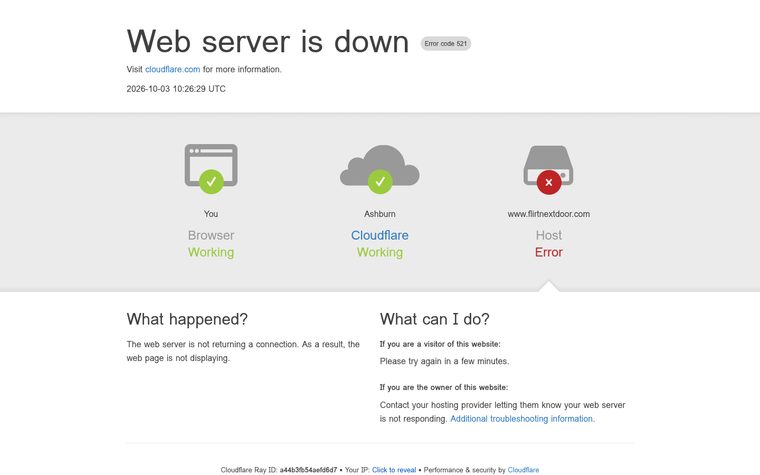
Task: Click 'Working' status under Browser
Action: (211, 253)
